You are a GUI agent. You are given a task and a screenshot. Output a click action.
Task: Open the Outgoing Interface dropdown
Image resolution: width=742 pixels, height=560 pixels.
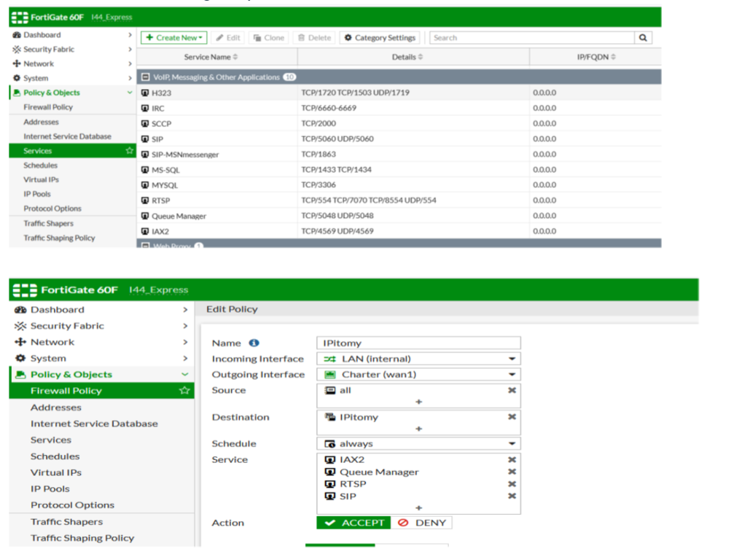[x=418, y=375]
